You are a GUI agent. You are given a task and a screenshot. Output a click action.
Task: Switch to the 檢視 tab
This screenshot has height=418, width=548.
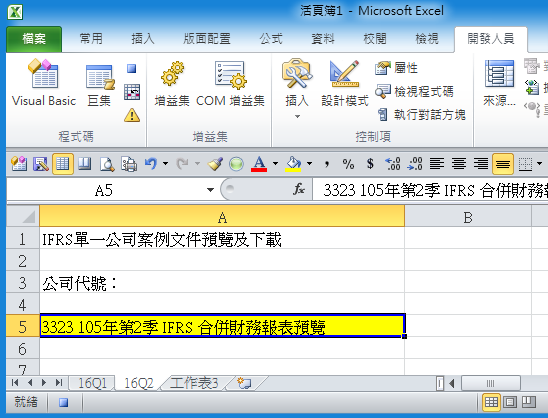point(427,39)
